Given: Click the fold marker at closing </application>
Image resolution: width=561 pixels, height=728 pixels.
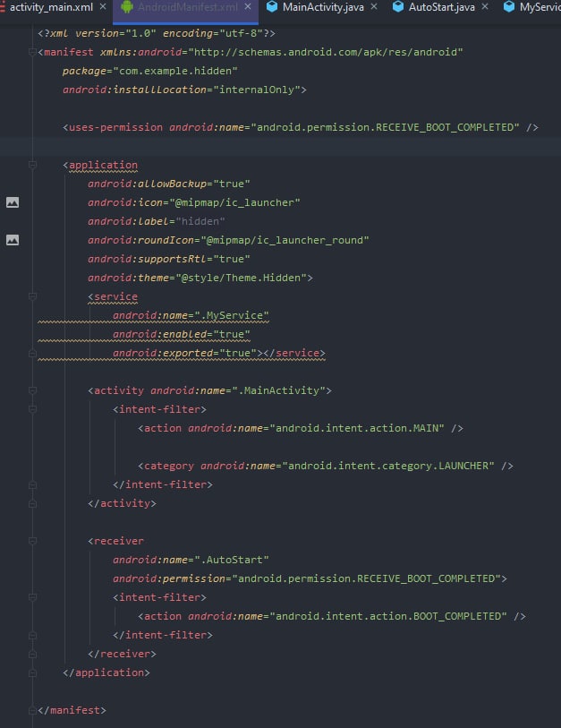Looking at the screenshot, I should (x=32, y=672).
